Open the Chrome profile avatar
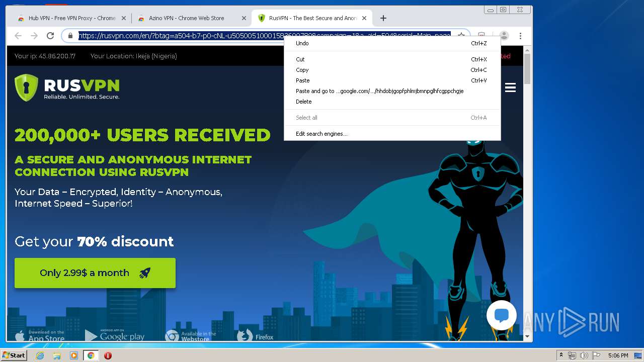644x362 pixels. [504, 36]
